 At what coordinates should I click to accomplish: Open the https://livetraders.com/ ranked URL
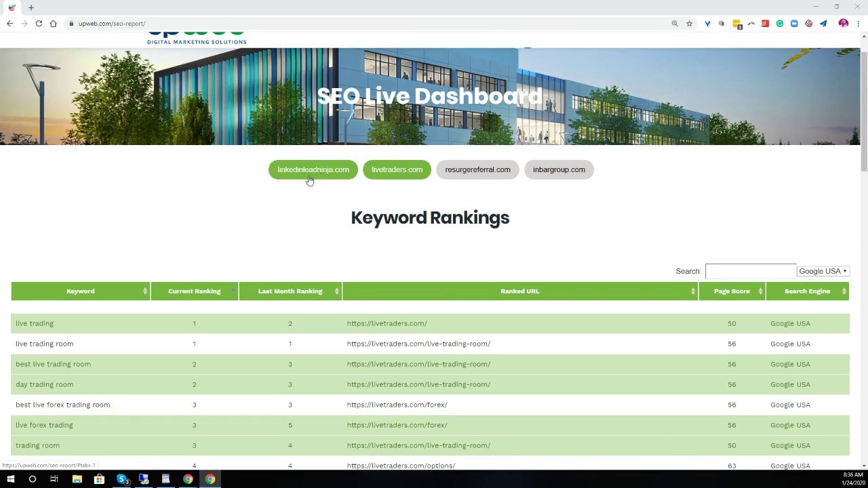387,323
